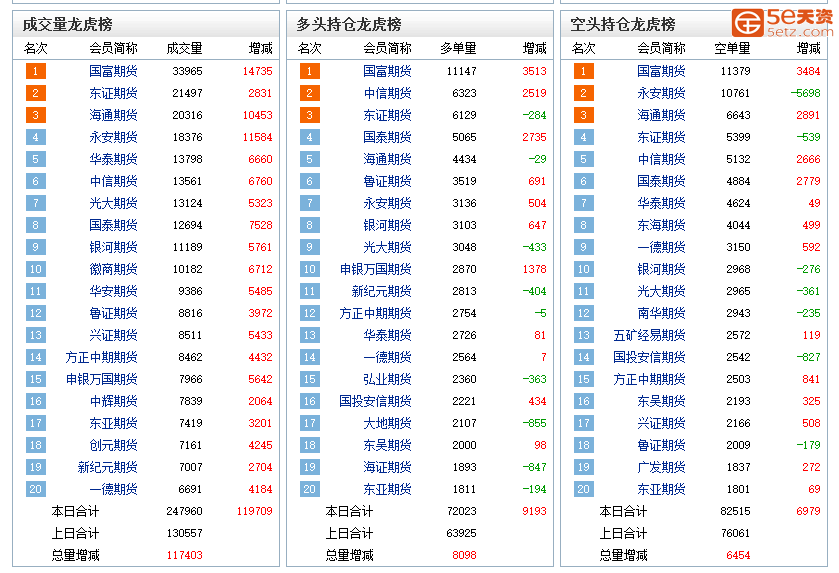Open 兴证期货 in the 成交量龙虎榜 table

113,335
